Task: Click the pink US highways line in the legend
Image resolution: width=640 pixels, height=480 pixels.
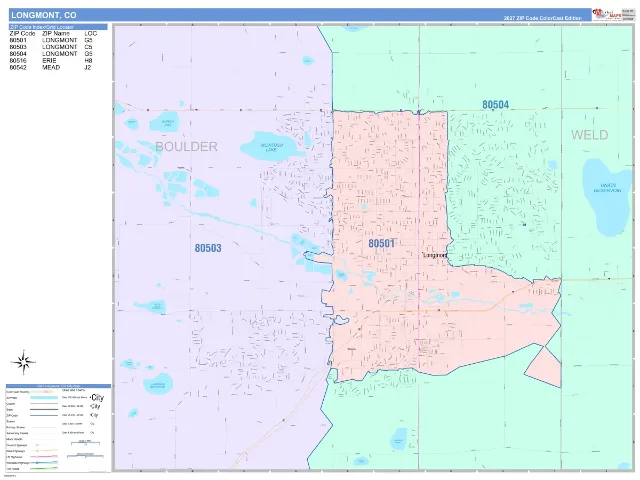Action: click(x=44, y=457)
